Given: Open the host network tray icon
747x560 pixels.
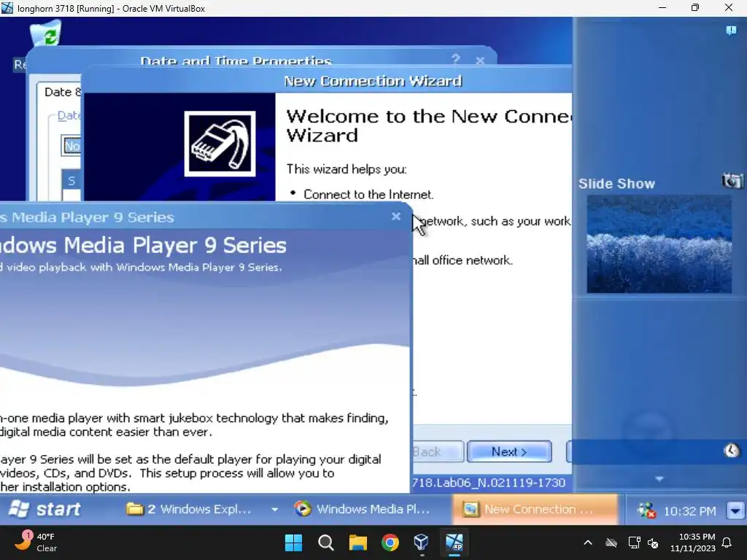Looking at the screenshot, I should 634,542.
